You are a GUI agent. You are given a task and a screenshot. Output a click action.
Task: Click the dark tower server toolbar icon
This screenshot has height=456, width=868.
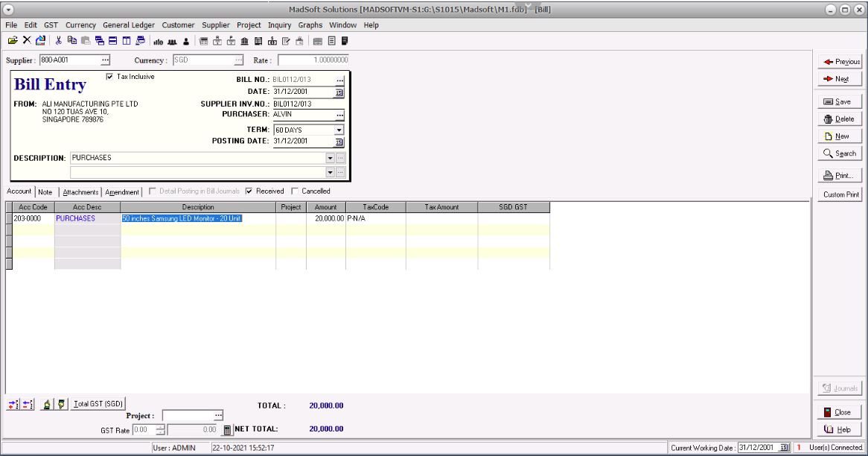click(345, 41)
